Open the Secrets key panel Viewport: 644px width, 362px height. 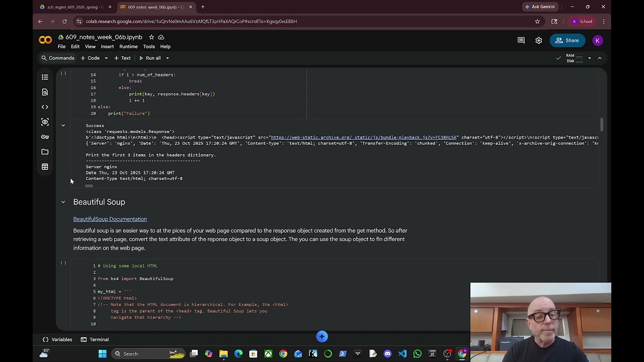(x=45, y=137)
